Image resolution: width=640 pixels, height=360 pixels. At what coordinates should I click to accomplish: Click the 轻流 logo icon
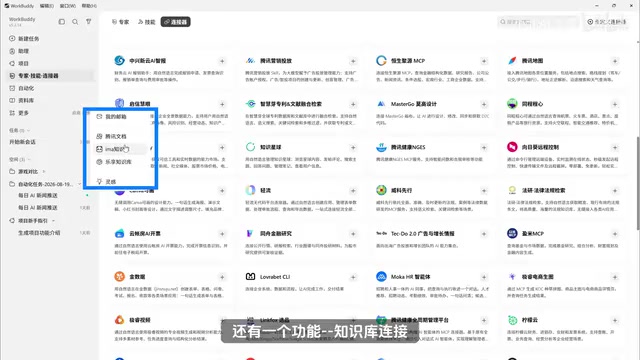[250, 190]
